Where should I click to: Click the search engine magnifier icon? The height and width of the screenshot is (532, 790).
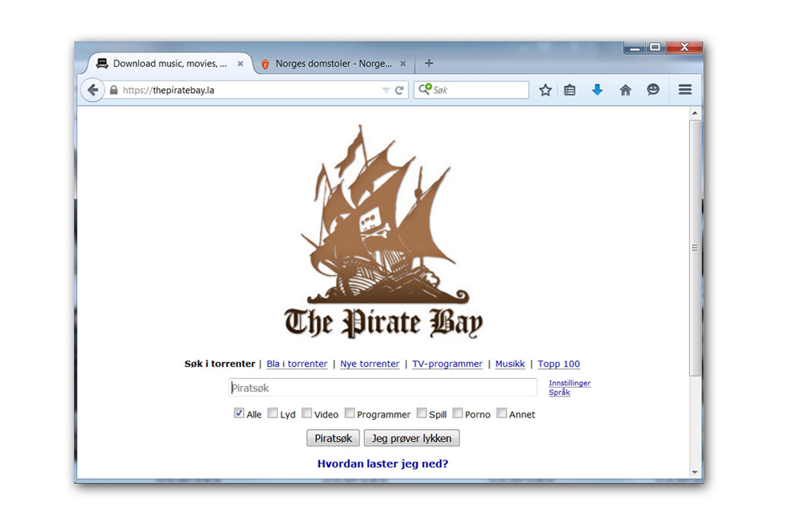tap(425, 89)
